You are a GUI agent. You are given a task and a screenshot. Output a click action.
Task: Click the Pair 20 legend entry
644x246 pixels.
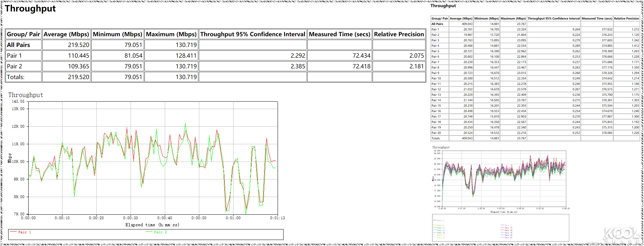[508, 238]
